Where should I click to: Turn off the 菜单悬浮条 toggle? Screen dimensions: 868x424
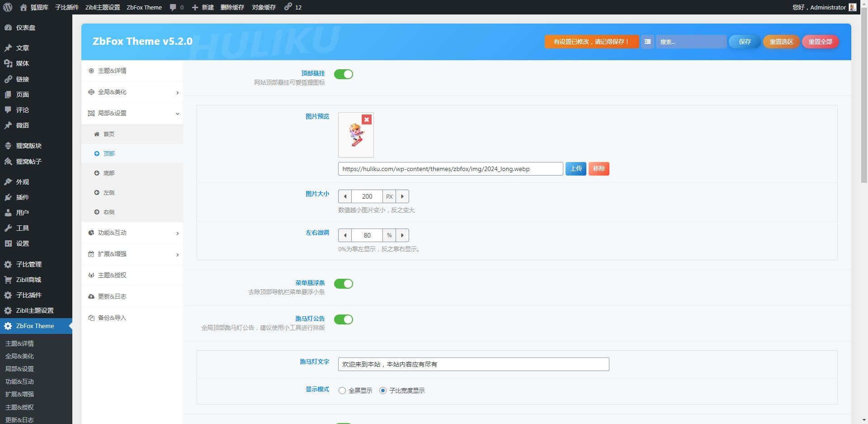[344, 284]
